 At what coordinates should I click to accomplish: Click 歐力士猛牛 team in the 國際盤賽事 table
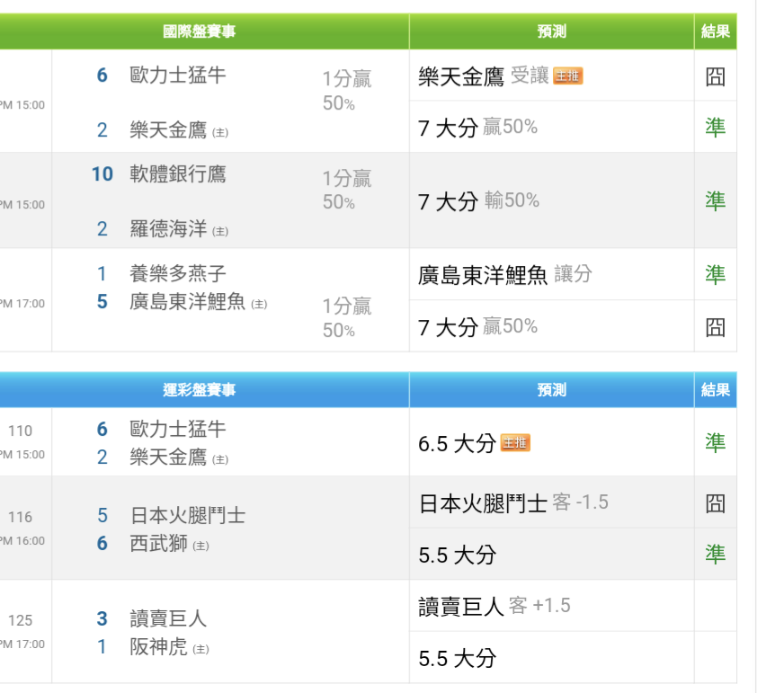pyautogui.click(x=177, y=76)
